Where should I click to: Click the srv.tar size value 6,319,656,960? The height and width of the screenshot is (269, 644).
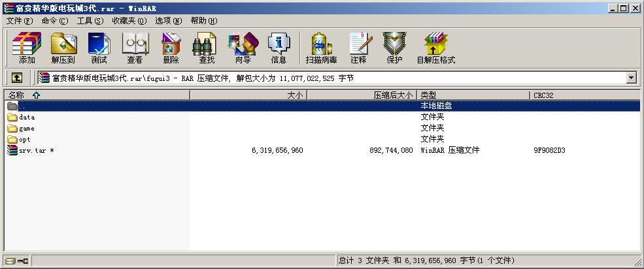[x=277, y=150]
